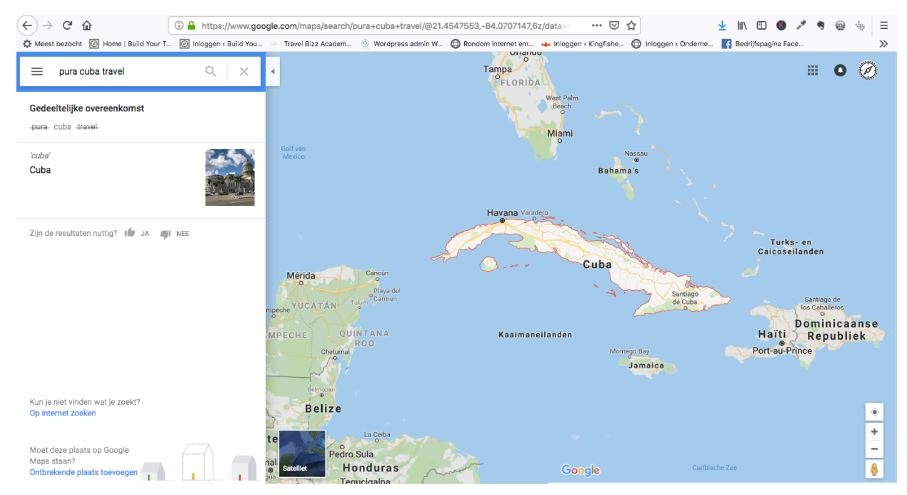Image resolution: width=907 pixels, height=495 pixels.
Task: Go forward in the browser
Action: (48, 25)
